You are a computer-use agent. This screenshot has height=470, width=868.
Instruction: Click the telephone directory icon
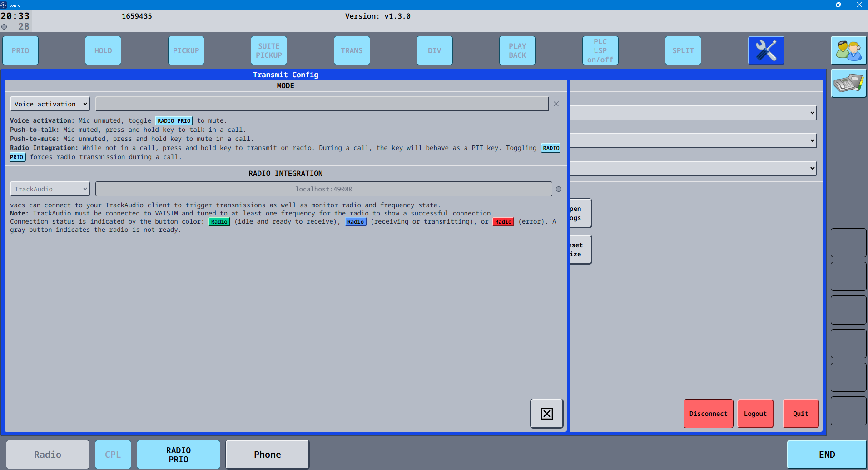[x=848, y=83]
